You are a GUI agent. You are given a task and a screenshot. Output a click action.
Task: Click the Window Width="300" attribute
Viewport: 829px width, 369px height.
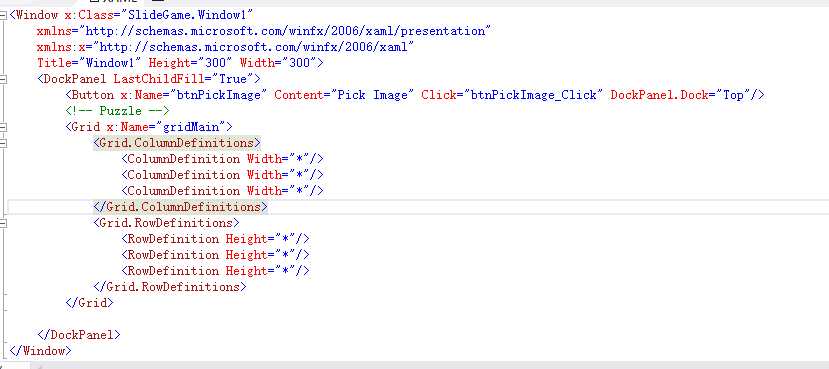(x=278, y=63)
